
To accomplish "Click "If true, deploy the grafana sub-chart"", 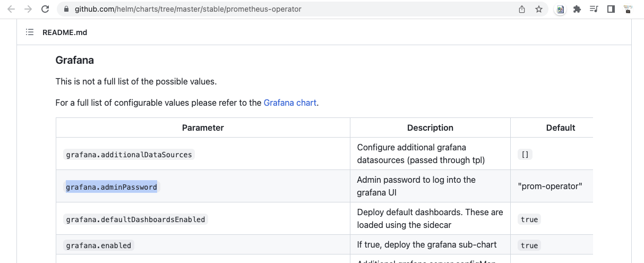I will [x=427, y=244].
